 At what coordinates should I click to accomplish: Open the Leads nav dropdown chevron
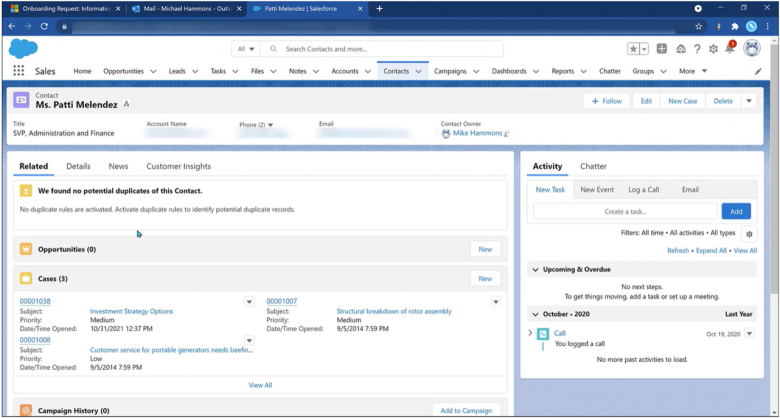click(x=195, y=72)
